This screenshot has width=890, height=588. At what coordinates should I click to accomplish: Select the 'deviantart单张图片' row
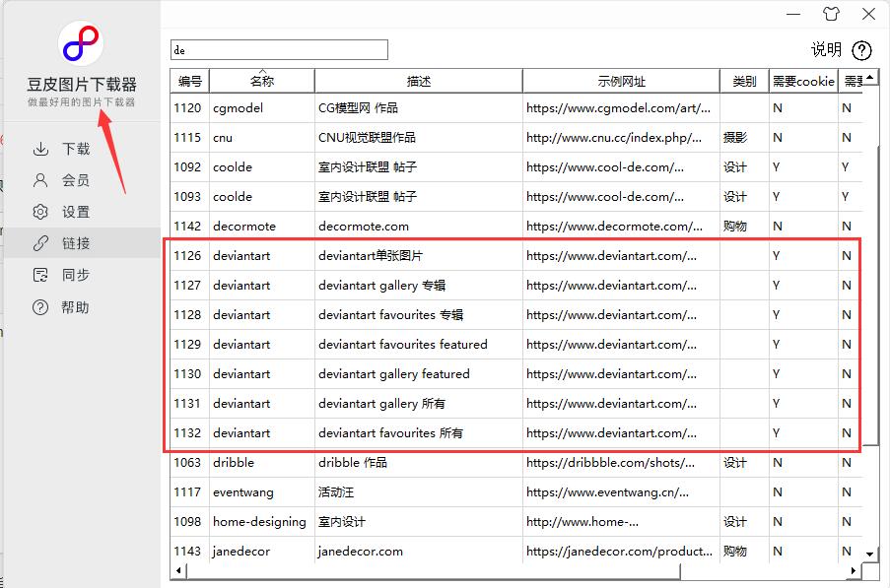pyautogui.click(x=516, y=256)
